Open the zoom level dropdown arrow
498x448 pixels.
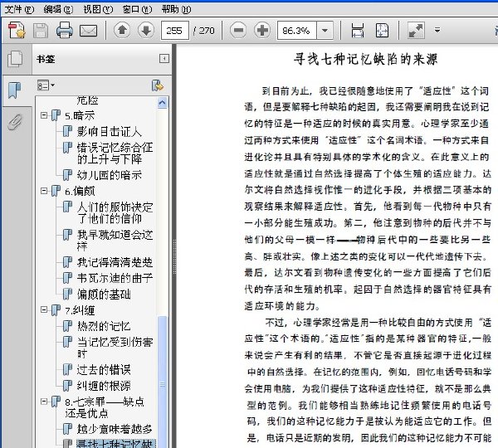pyautogui.click(x=325, y=31)
